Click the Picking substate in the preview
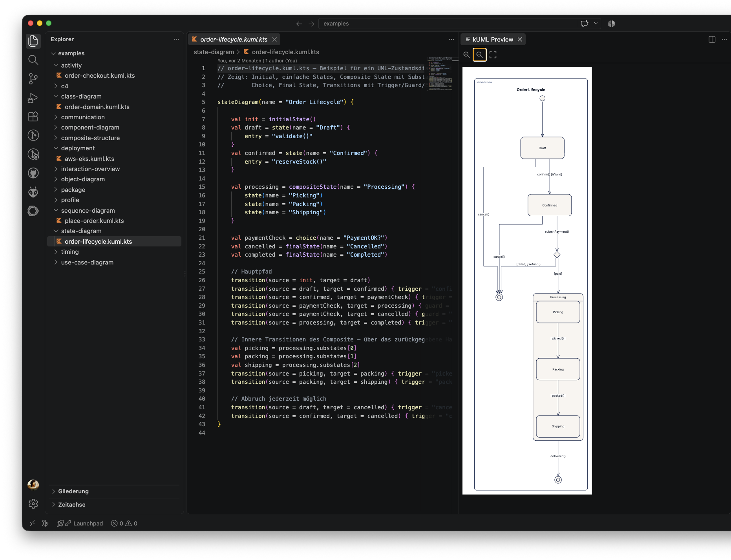 (558, 312)
